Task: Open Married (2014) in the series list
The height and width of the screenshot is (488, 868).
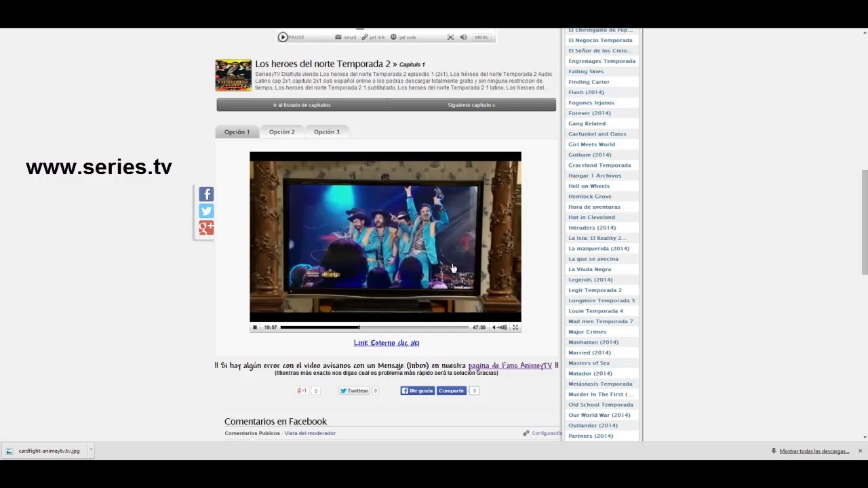Action: click(589, 353)
